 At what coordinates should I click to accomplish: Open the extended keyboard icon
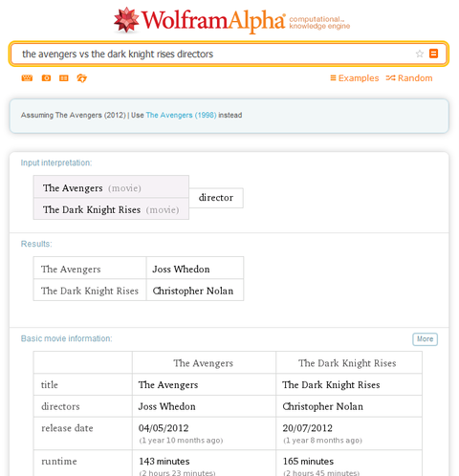pyautogui.click(x=27, y=78)
